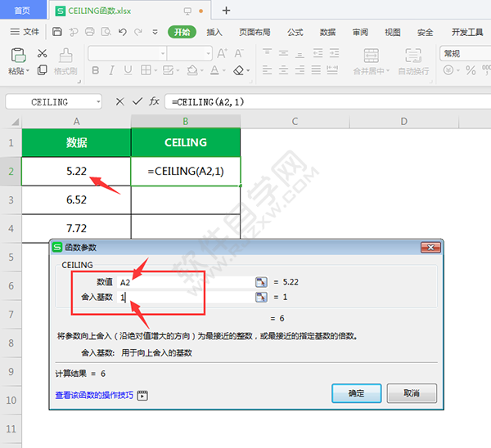Expand the font color dropdown arrow
The height and width of the screenshot is (448, 491).
point(224,70)
